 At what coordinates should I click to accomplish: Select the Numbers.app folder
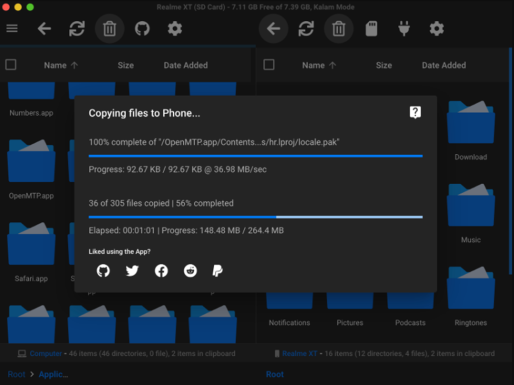click(x=31, y=99)
